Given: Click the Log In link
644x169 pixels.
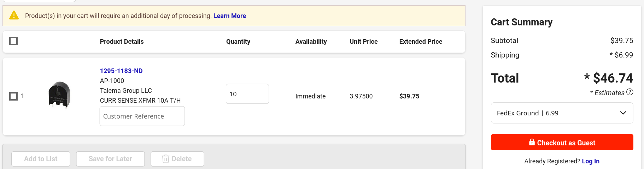Looking at the screenshot, I should point(590,161).
